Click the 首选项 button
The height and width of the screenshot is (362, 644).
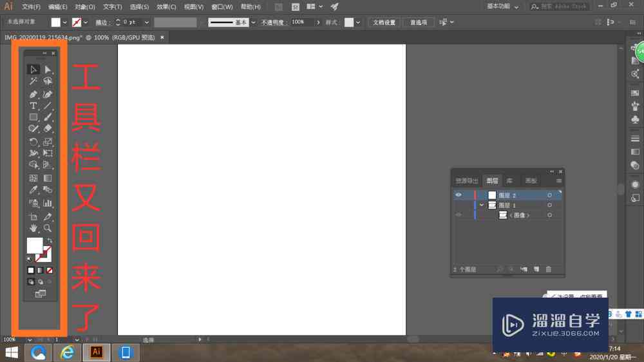click(x=419, y=23)
